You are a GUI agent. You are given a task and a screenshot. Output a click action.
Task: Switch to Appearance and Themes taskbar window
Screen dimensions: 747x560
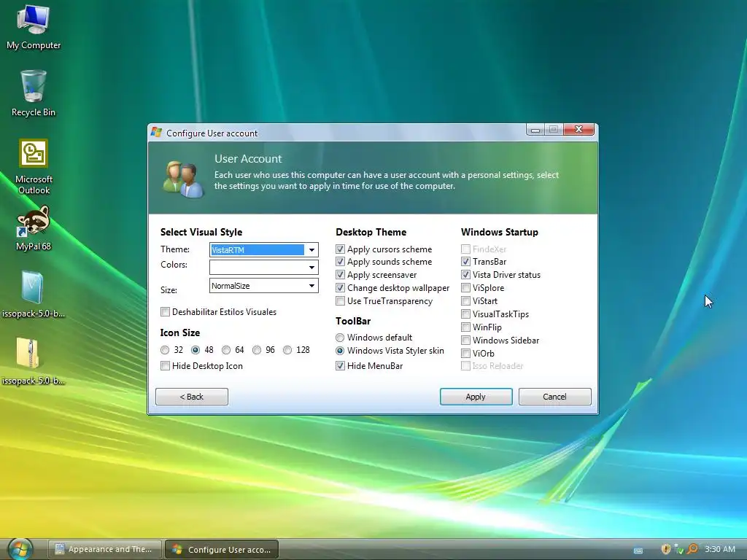pos(105,549)
